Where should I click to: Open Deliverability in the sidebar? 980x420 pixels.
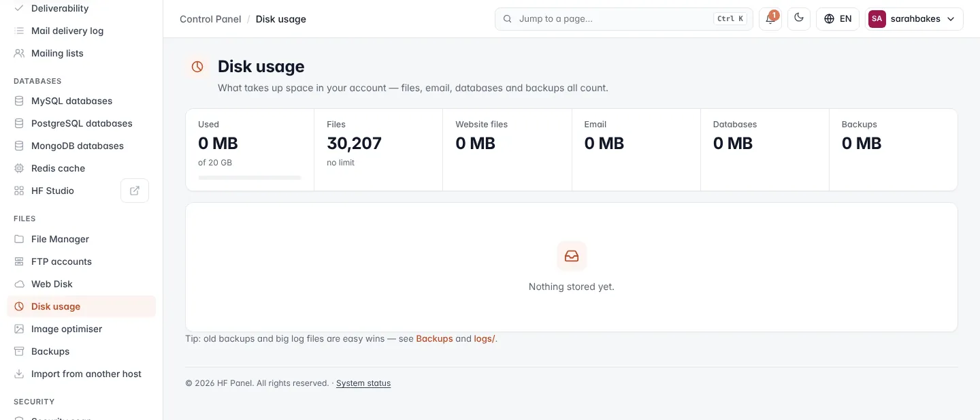pos(82,8)
